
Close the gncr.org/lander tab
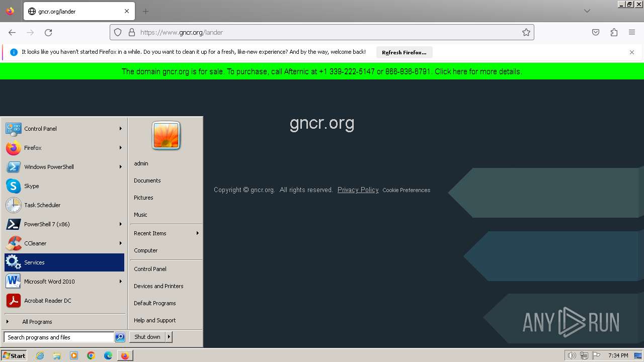(127, 11)
